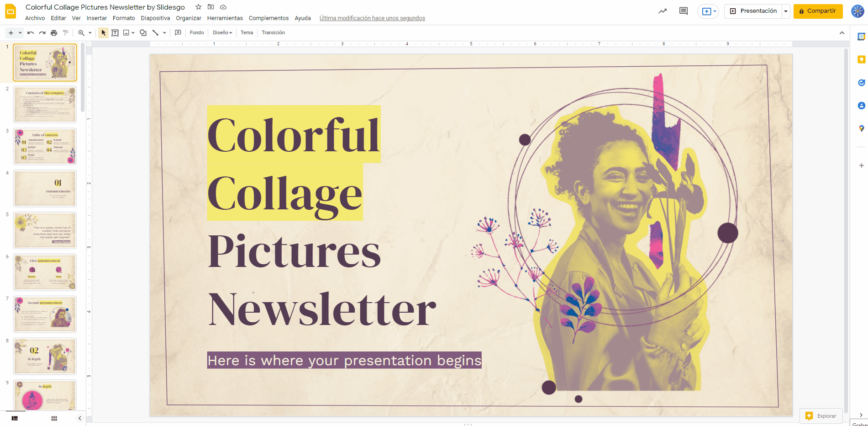The image size is (868, 426).
Task: Open the Herramientas menu
Action: [x=225, y=18]
